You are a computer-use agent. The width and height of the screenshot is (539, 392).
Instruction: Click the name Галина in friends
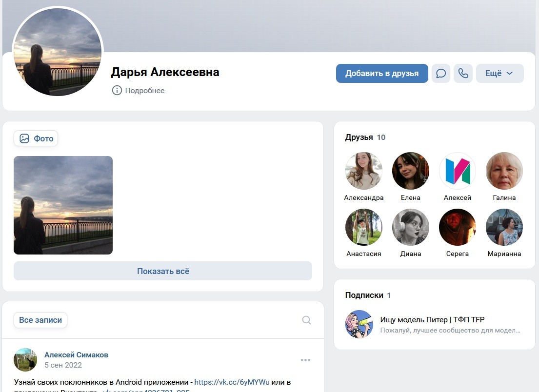(x=504, y=197)
